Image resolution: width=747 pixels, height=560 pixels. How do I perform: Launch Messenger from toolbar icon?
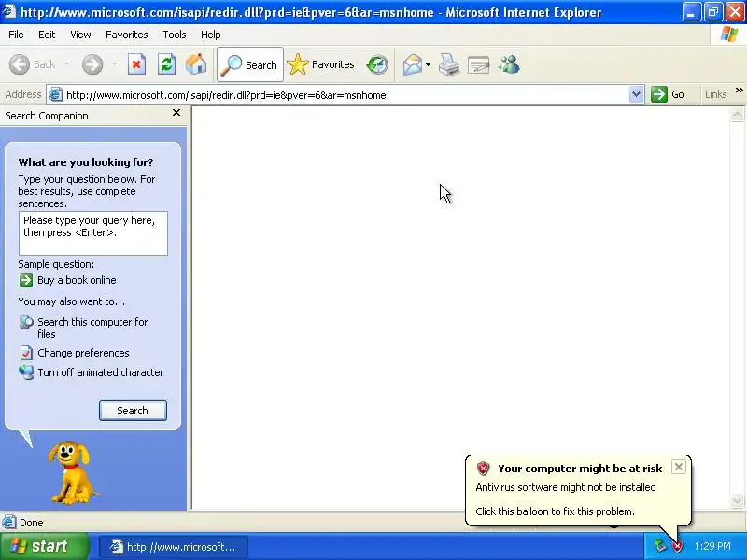click(x=509, y=64)
